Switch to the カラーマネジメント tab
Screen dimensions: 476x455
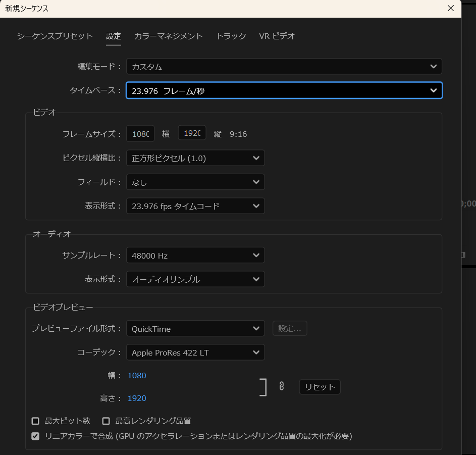tap(168, 36)
